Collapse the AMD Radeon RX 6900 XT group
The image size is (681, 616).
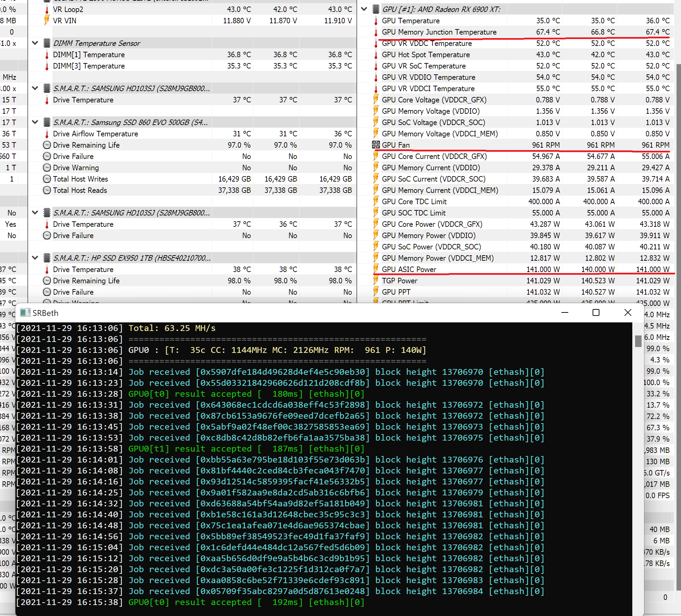(x=364, y=9)
